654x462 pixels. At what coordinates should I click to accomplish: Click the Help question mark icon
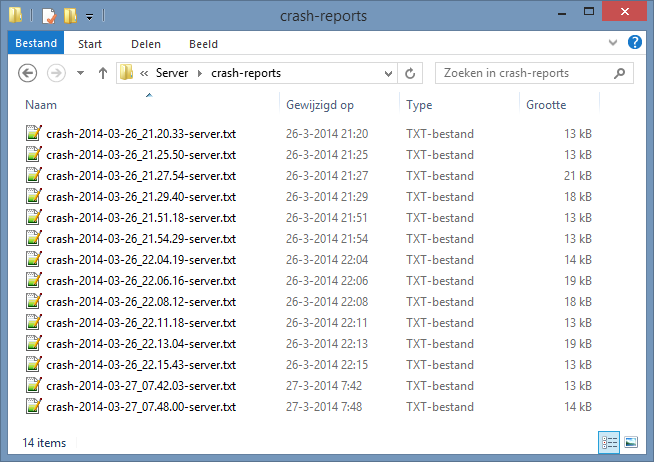[x=634, y=44]
